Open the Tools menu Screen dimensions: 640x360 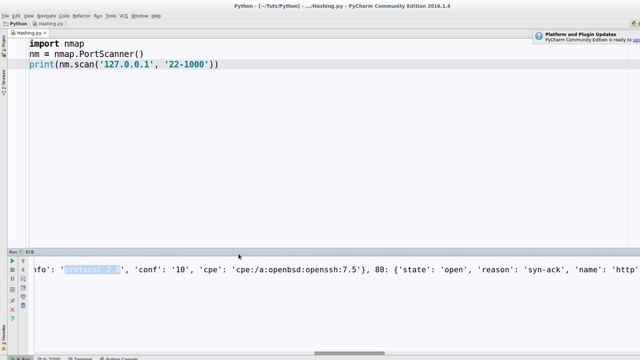coord(111,16)
